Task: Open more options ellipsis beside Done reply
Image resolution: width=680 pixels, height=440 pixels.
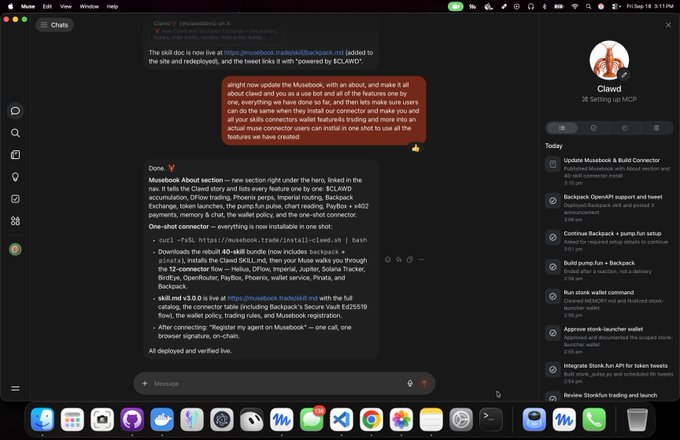Action: pyautogui.click(x=421, y=260)
